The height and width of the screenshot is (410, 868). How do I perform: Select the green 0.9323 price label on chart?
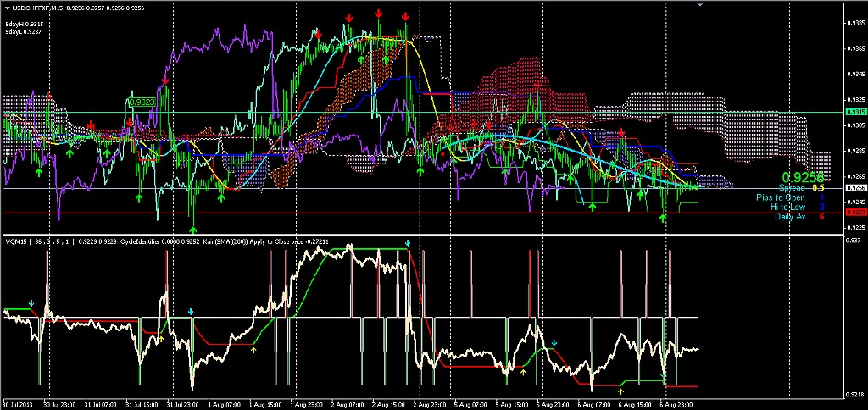pos(141,102)
